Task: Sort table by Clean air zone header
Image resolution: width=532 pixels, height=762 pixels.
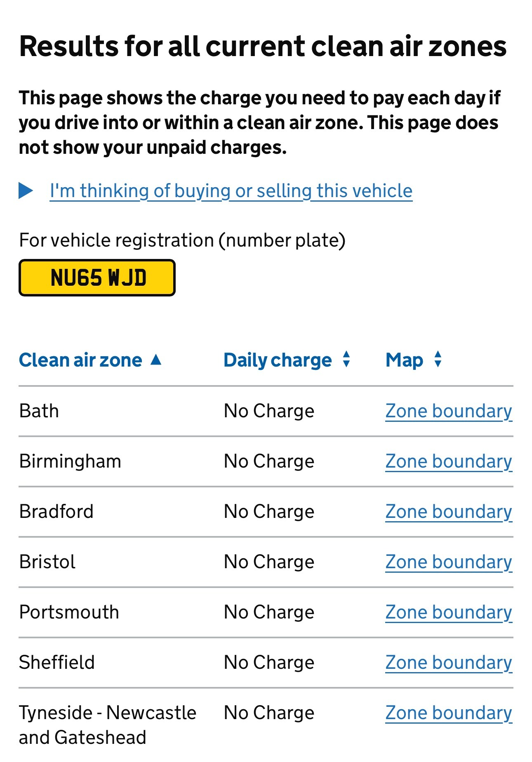Action: (x=80, y=360)
